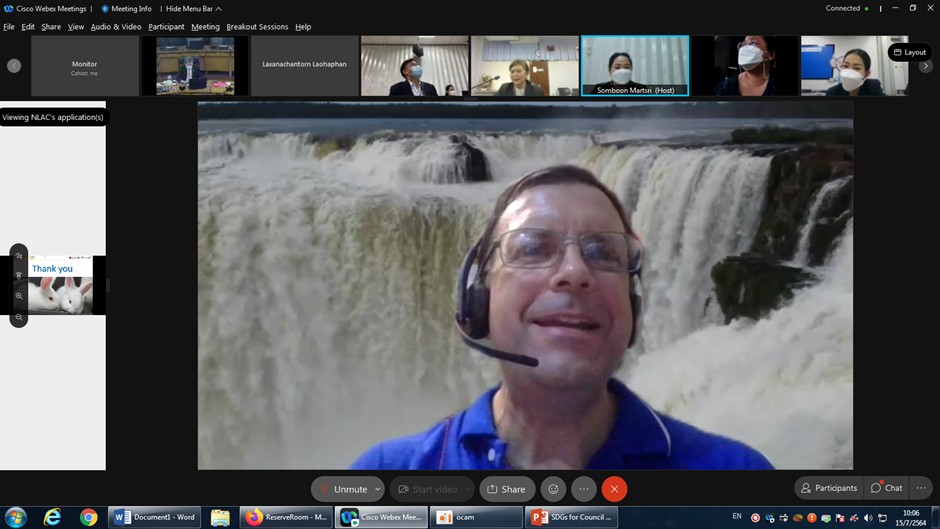End the meeting with red X button
940x529 pixels.
point(614,489)
